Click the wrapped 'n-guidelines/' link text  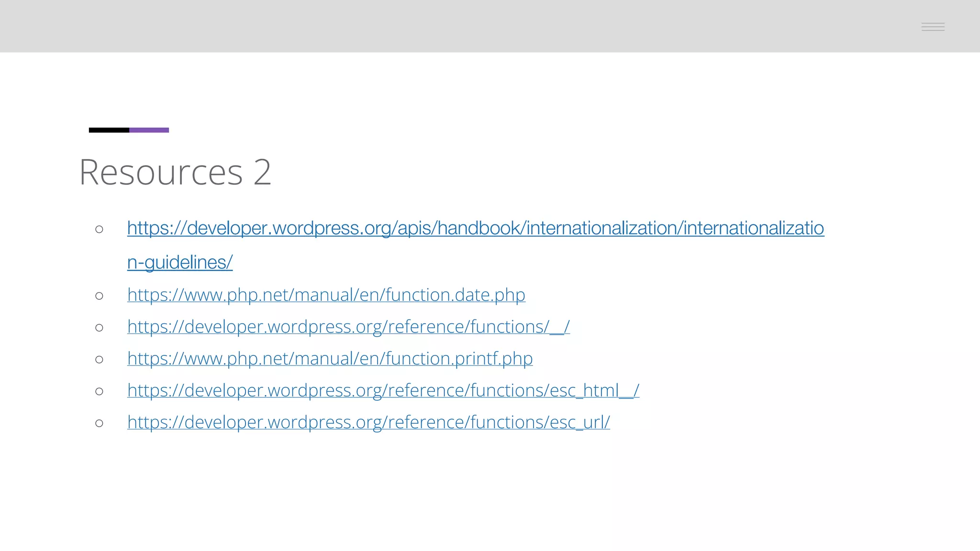coord(180,262)
